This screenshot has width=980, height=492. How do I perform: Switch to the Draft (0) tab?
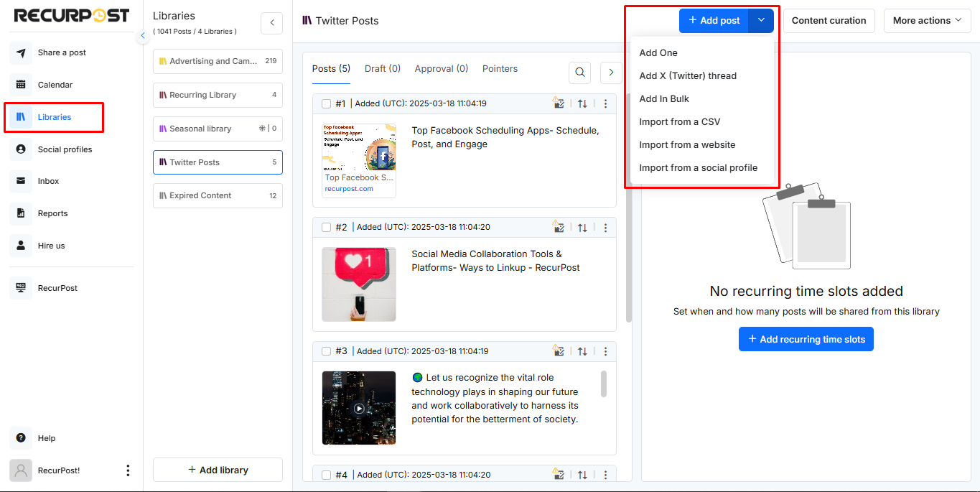pos(383,69)
